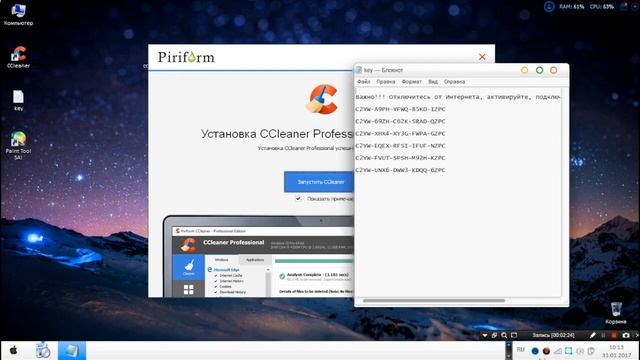Click the key line ending in QZPC
The width and height of the screenshot is (640, 360).
(400, 122)
